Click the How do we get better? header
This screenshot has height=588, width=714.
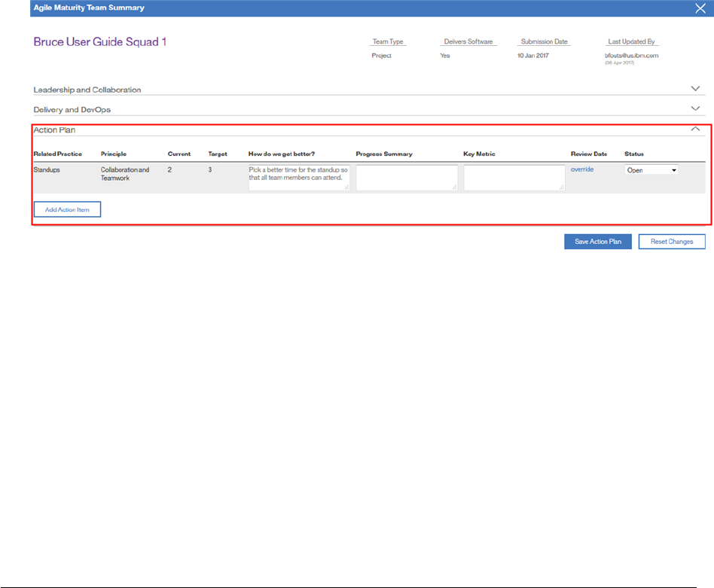point(282,154)
